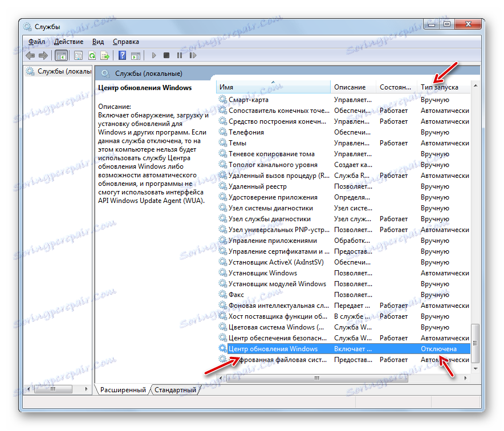Click services list horizontal scrollbar thumb

tap(317, 379)
